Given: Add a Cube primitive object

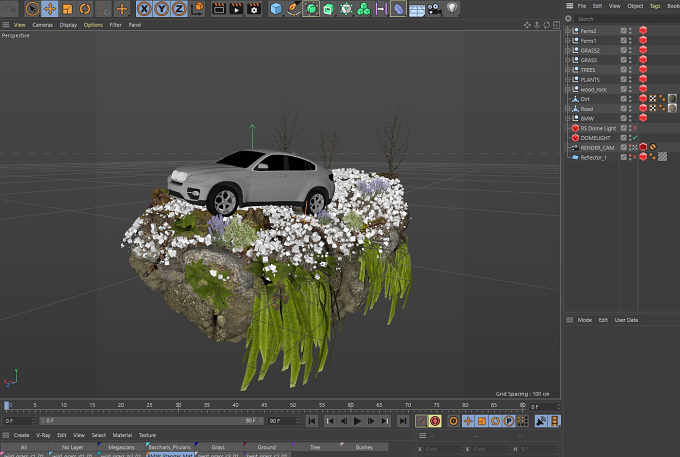Looking at the screenshot, I should pos(276,9).
